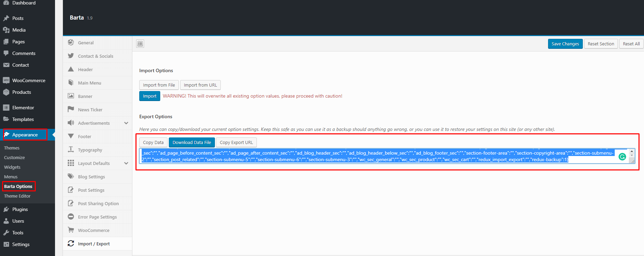Click the Blog Settings tags icon

71,176
